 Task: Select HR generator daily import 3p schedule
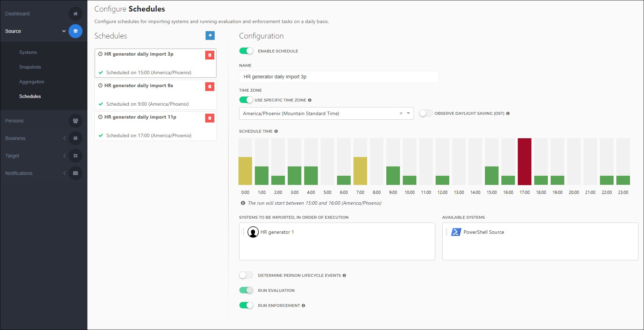click(x=156, y=63)
